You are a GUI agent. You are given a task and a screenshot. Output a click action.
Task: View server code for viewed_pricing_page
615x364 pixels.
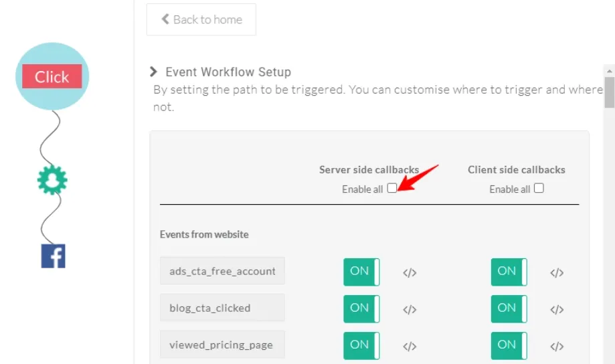(410, 347)
